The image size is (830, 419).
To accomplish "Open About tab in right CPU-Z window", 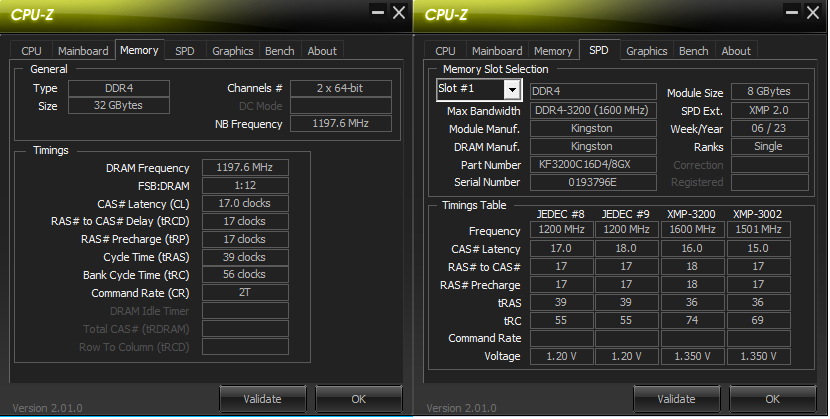I will coord(736,51).
